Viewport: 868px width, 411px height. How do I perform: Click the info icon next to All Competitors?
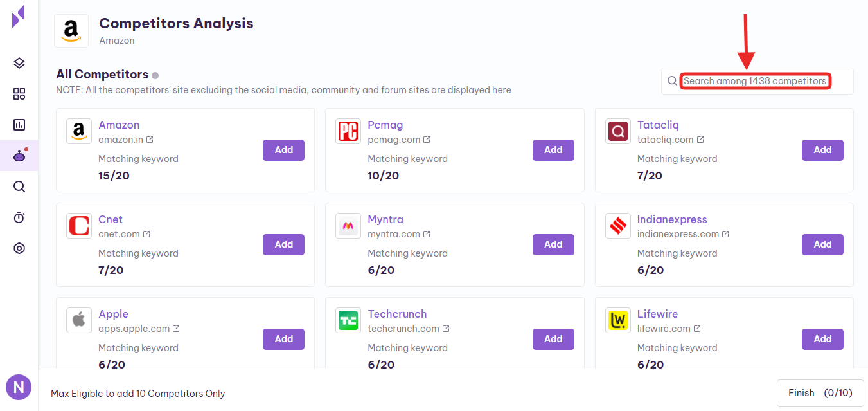click(155, 75)
